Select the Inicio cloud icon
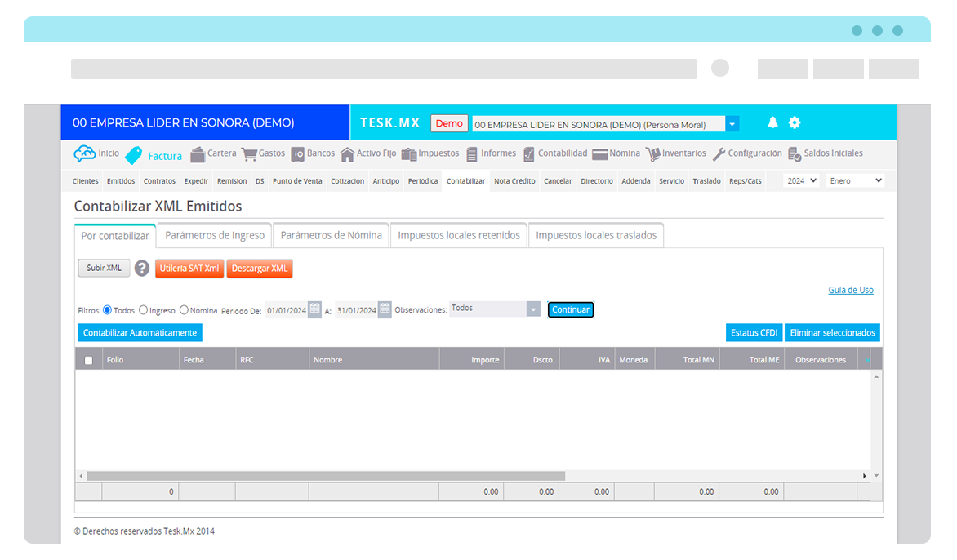The width and height of the screenshot is (957, 560). point(86,153)
